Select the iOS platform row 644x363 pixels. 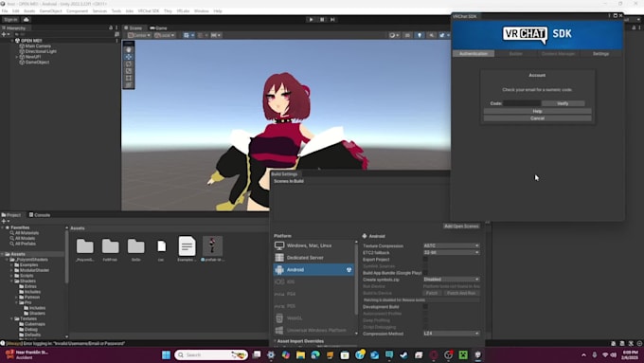click(x=313, y=282)
